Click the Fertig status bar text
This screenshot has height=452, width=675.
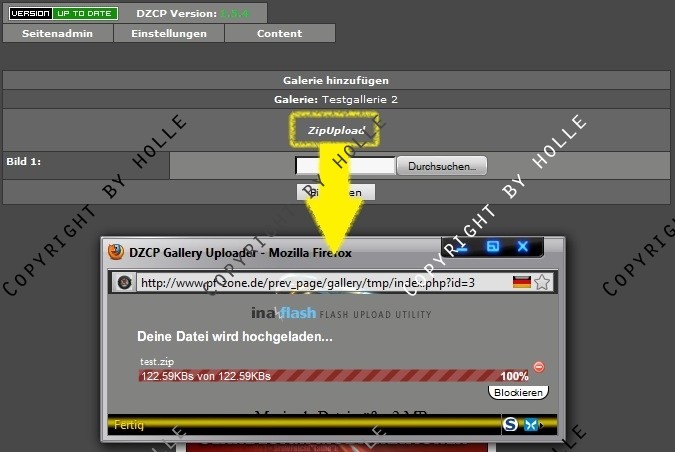tap(129, 425)
